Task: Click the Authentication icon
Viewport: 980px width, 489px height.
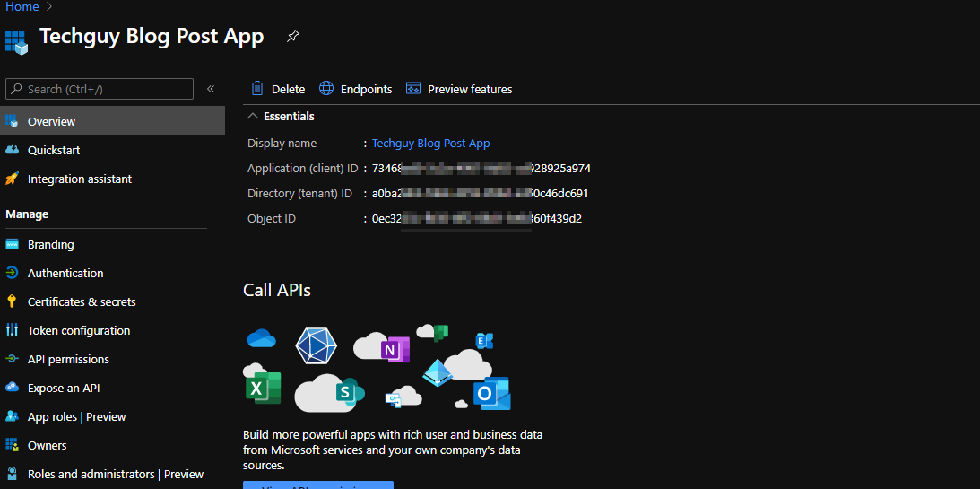Action: (12, 274)
